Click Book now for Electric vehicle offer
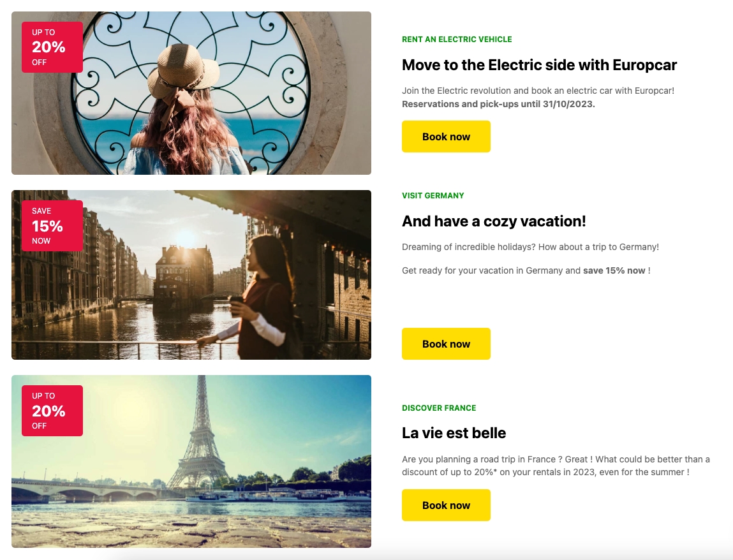 446,136
